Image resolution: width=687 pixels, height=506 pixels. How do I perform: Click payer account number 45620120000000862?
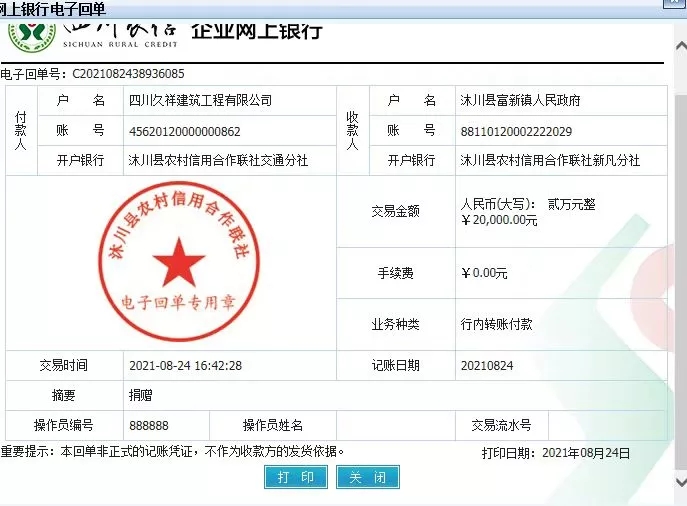[185, 131]
